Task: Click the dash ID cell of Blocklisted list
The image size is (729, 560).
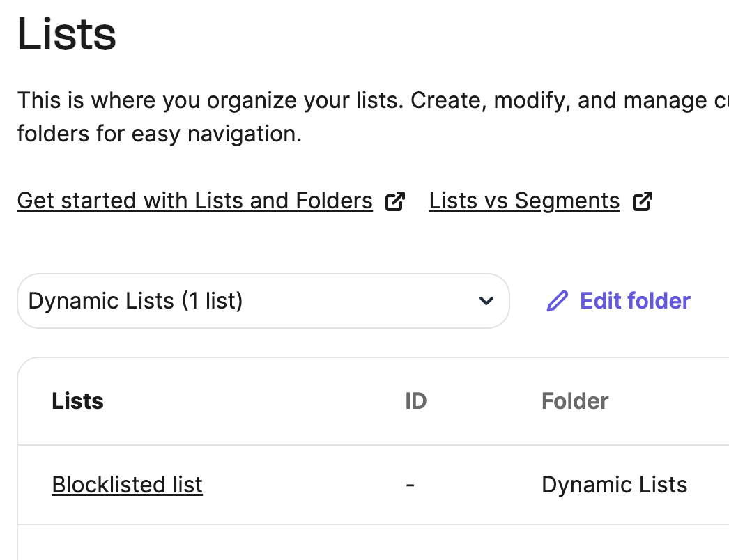Action: coord(410,485)
